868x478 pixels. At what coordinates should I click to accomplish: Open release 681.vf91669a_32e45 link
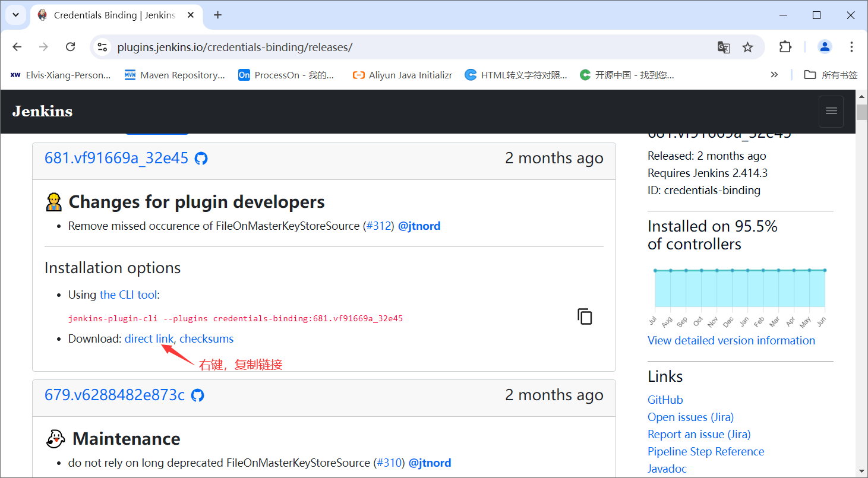(116, 158)
